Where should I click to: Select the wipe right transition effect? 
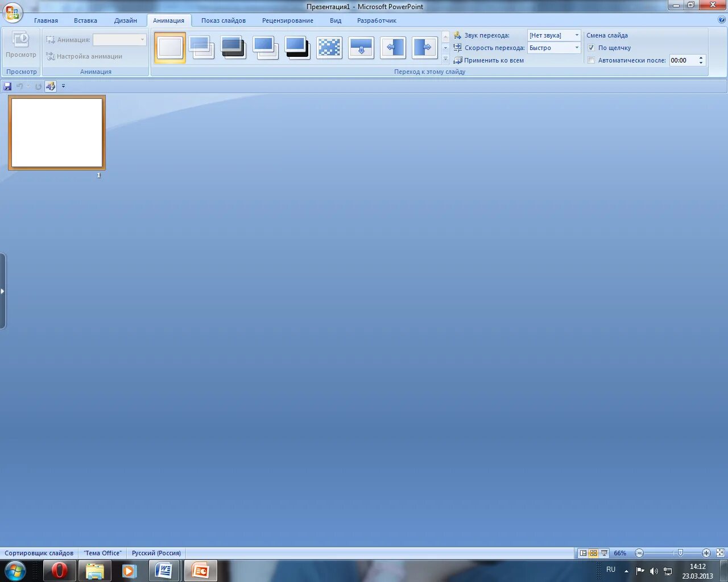click(x=424, y=47)
